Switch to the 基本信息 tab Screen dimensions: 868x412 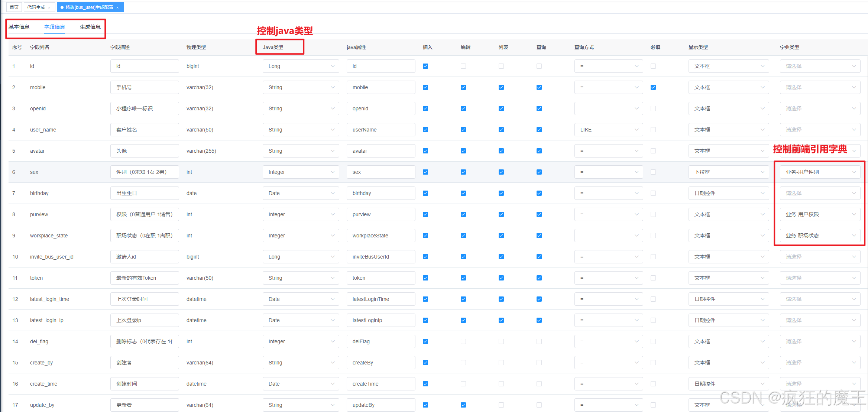point(19,27)
